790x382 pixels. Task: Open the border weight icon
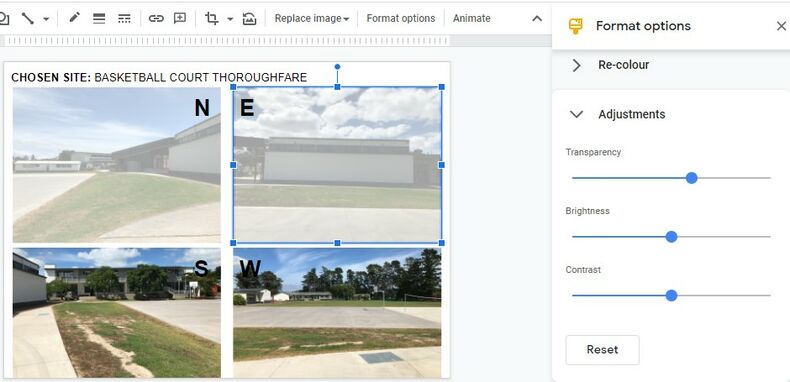(99, 19)
